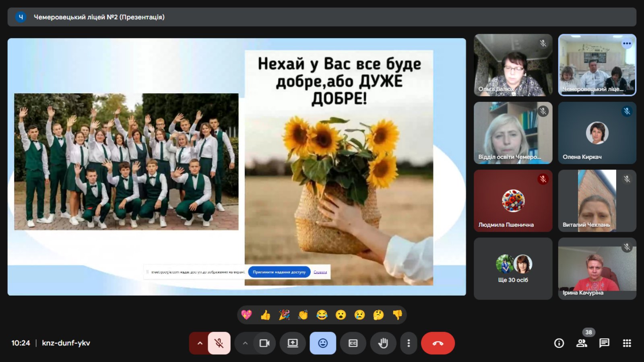Send clapping hands reaction
Screen dimensions: 644x362
303,315
